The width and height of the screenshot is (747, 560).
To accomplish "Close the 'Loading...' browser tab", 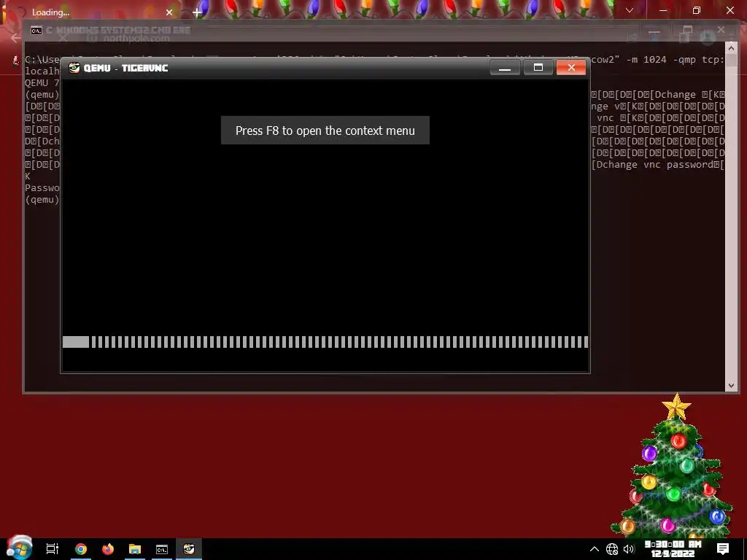I will click(169, 12).
